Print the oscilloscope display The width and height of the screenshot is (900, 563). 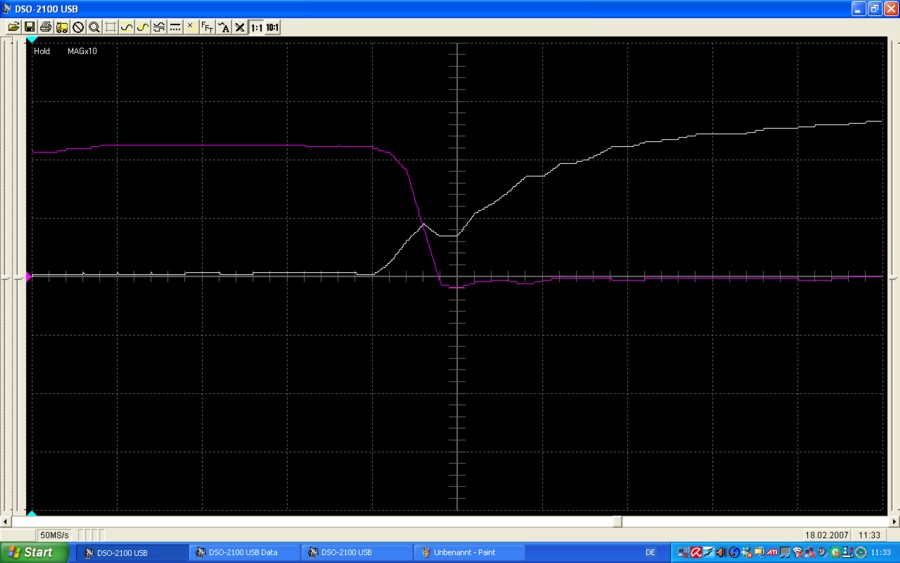click(x=45, y=27)
